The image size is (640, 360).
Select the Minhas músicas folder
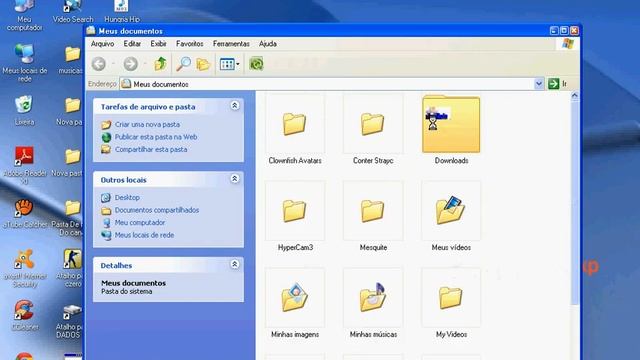pos(373,303)
